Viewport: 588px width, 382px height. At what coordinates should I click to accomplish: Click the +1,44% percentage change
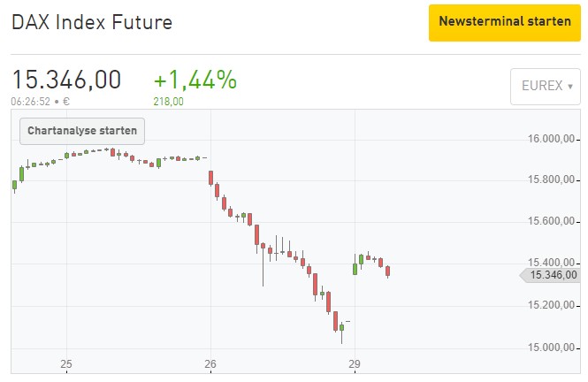pyautogui.click(x=195, y=80)
